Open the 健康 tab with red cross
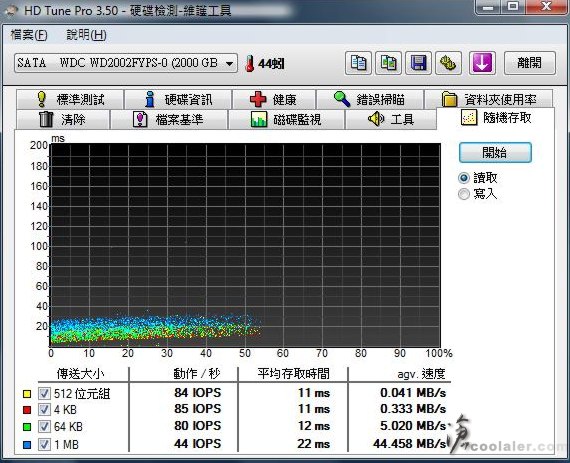 tap(274, 99)
